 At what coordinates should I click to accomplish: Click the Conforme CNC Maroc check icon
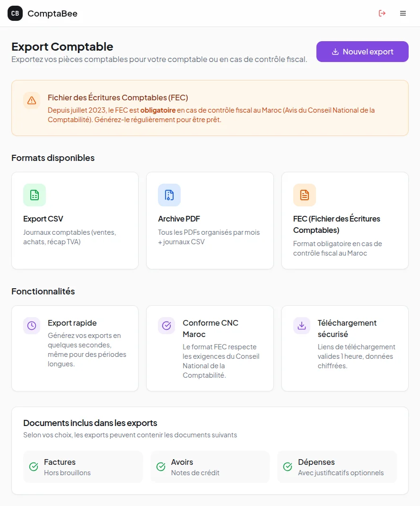166,326
